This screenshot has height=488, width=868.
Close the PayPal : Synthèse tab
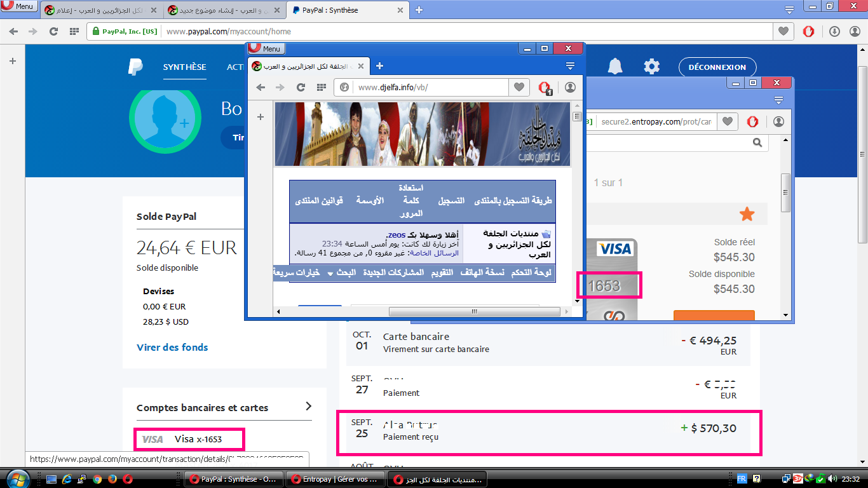pyautogui.click(x=400, y=11)
